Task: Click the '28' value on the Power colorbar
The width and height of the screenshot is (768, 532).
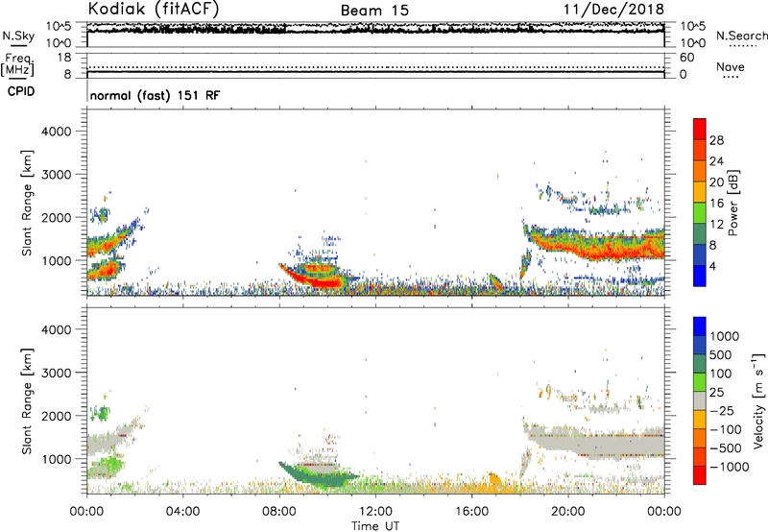Action: pos(716,140)
